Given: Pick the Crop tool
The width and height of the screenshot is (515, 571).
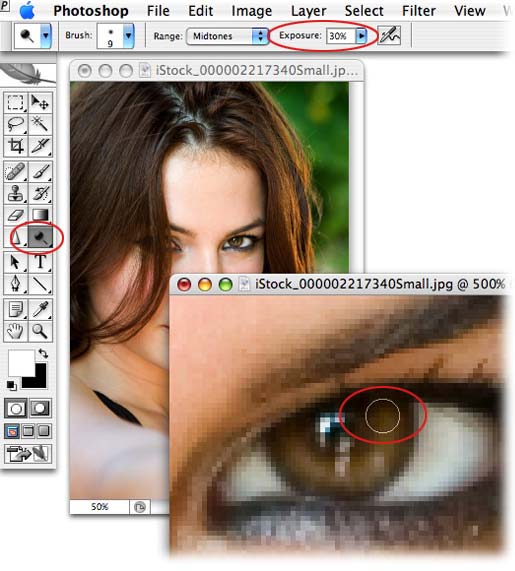Looking at the screenshot, I should click(15, 146).
